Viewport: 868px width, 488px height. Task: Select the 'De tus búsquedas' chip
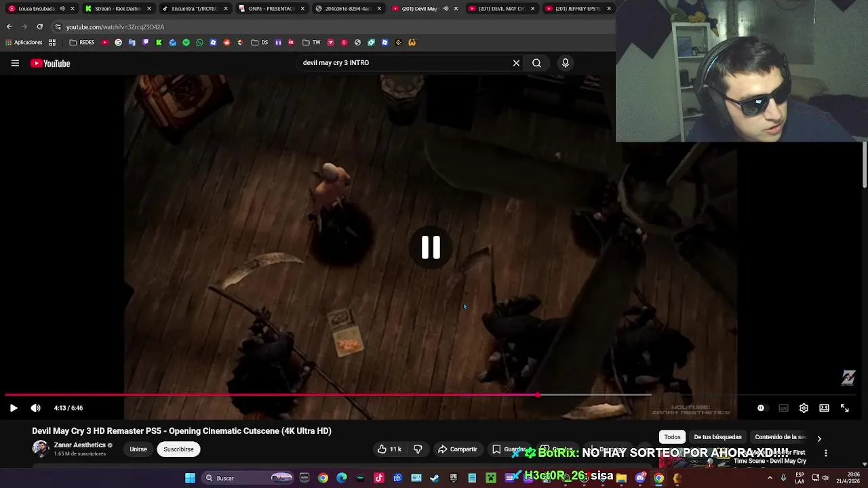point(717,437)
